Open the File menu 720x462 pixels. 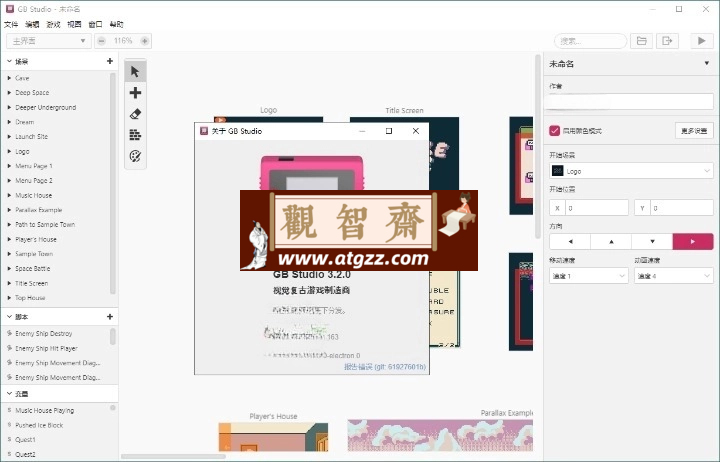11,24
